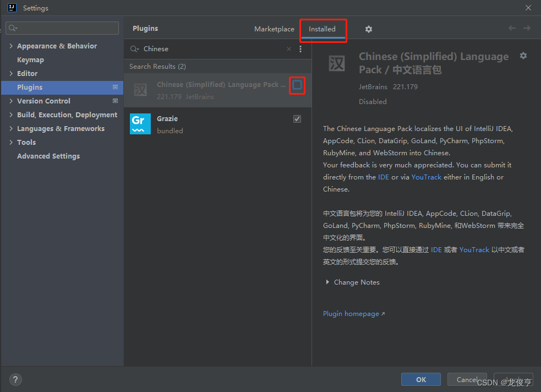Click the Disabled status text
This screenshot has height=392, width=541.
[373, 102]
